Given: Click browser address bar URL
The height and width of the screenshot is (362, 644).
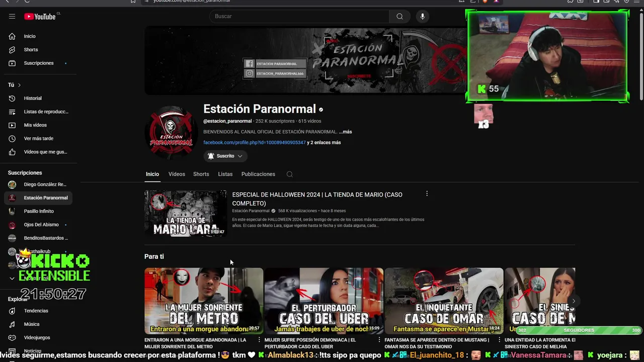Looking at the screenshot, I should click(192, 1).
